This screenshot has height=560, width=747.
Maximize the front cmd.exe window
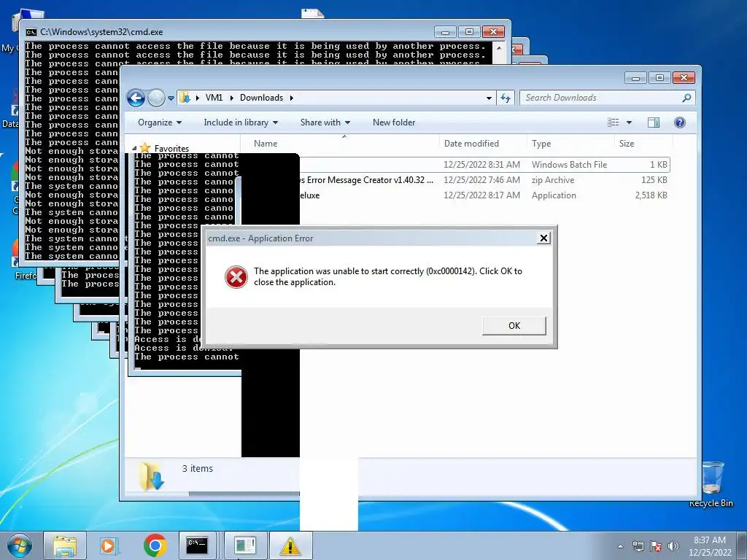[469, 32]
